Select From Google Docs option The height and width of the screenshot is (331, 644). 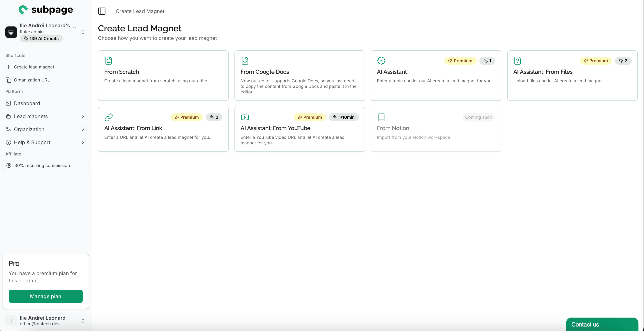click(265, 72)
